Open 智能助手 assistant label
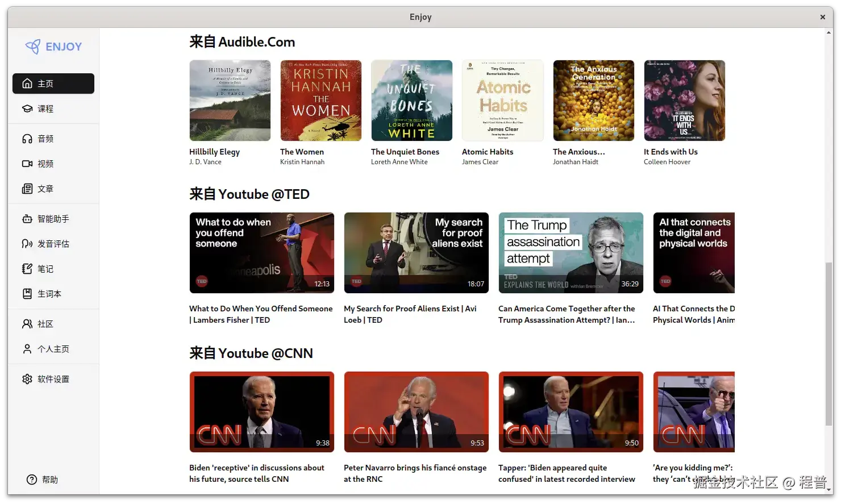This screenshot has width=841, height=504. pos(53,219)
